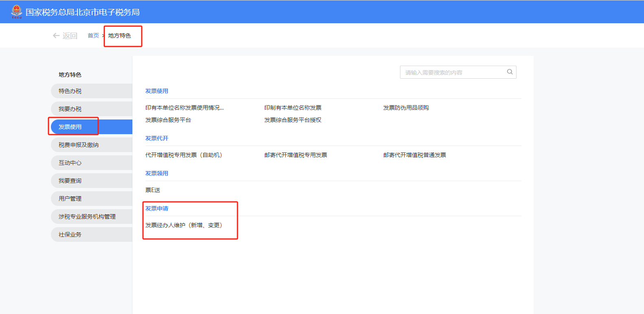Open 涉税专业服务机构管理 sidebar item
The image size is (644, 314).
pyautogui.click(x=92, y=217)
